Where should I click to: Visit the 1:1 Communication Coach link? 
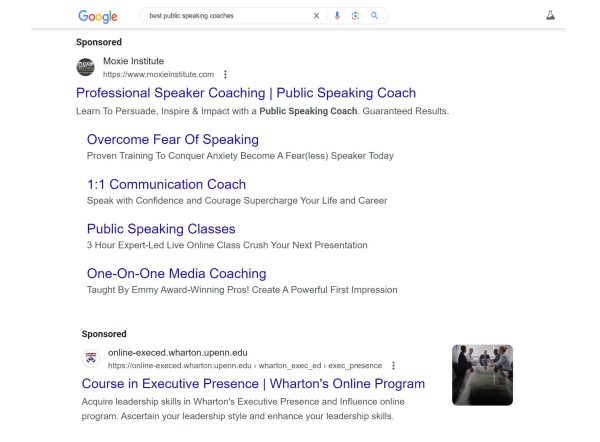click(x=166, y=184)
